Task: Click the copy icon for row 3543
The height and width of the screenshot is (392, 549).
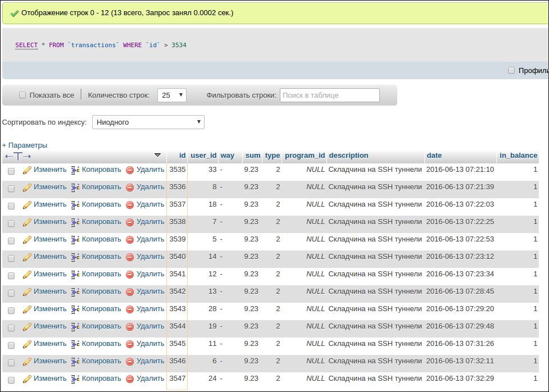Action: 75,310
